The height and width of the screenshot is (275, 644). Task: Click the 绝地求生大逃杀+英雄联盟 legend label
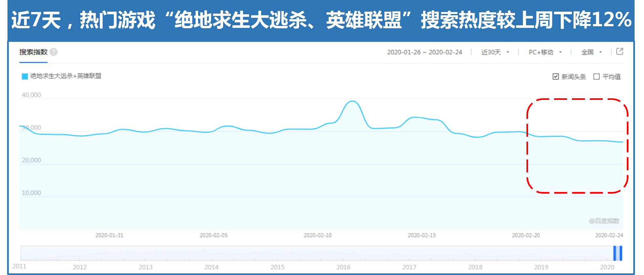(66, 76)
